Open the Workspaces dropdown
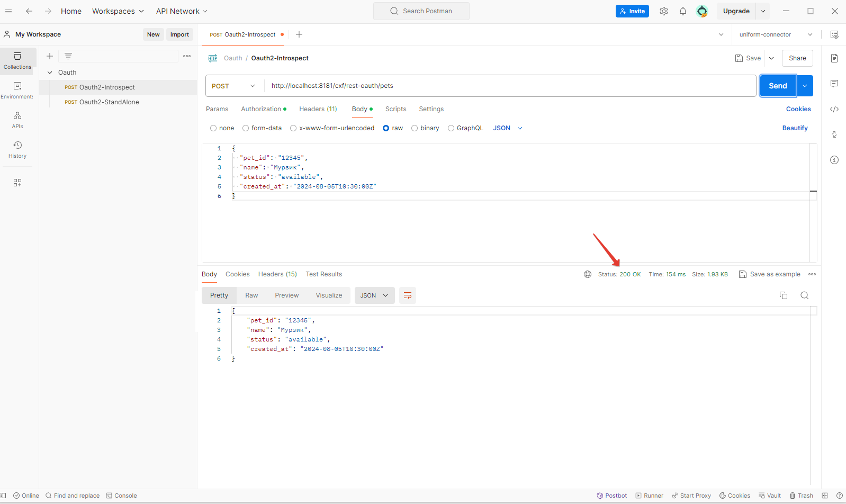 (x=118, y=11)
